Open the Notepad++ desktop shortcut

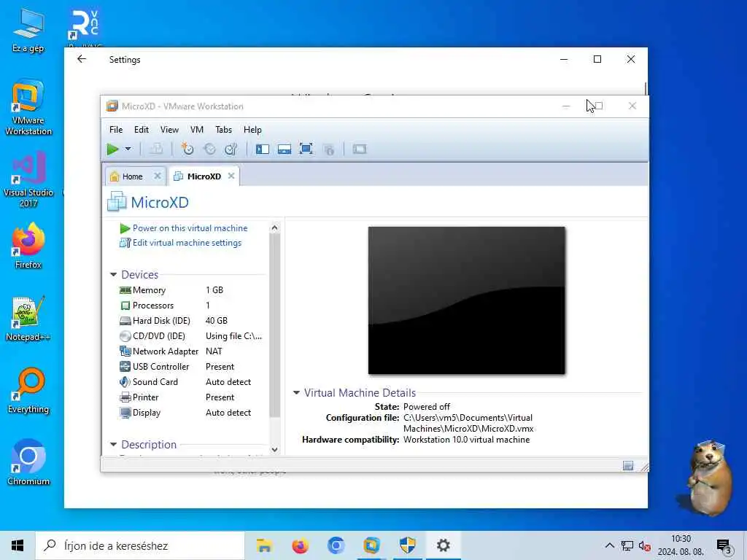point(28,319)
